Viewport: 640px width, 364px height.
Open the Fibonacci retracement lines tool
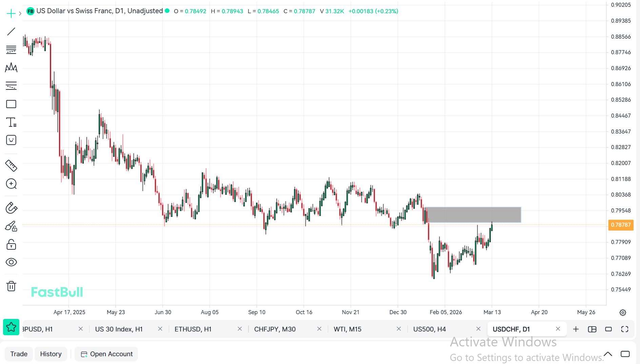[x=11, y=50]
